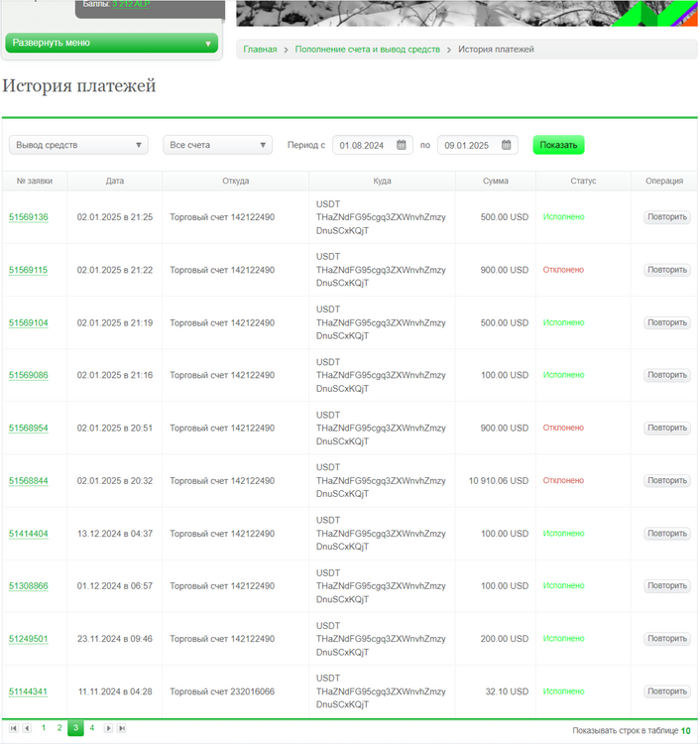Click the 'История платежей' page heading
This screenshot has width=700, height=744.
(x=78, y=86)
